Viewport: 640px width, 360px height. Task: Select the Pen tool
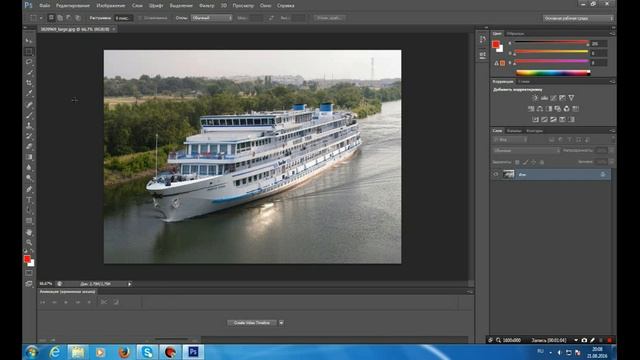29,189
